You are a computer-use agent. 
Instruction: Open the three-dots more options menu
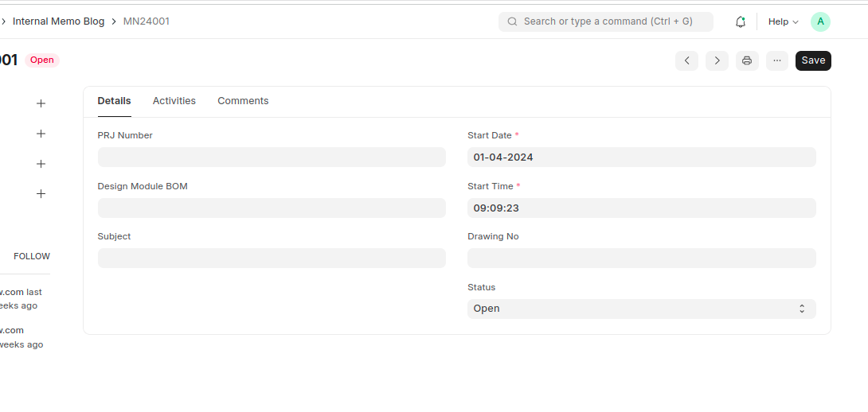777,60
